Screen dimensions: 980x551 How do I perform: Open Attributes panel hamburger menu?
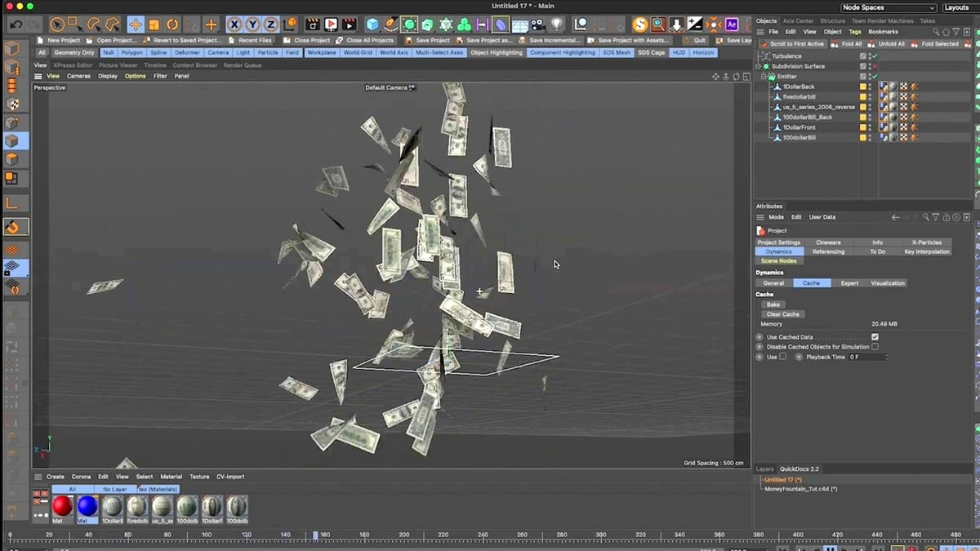(760, 217)
